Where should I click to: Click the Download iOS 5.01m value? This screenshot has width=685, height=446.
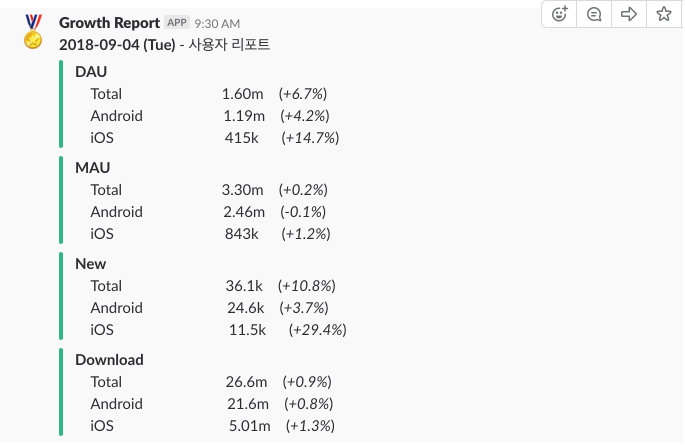point(249,425)
